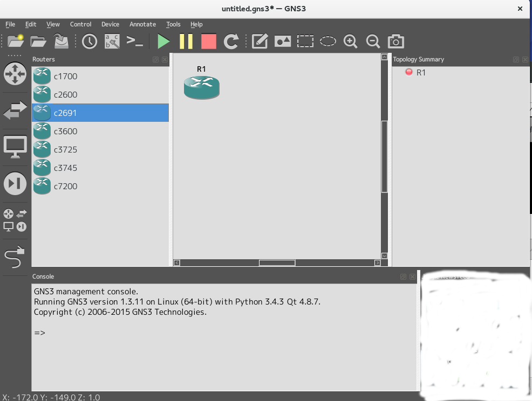
Task: Open the snapshot manager clock icon
Action: point(90,42)
